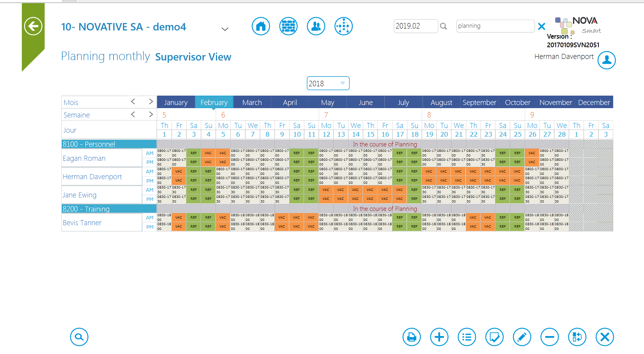Viewport: 644px width, 354px height.
Task: Go to next month with Mois arrow
Action: click(151, 102)
